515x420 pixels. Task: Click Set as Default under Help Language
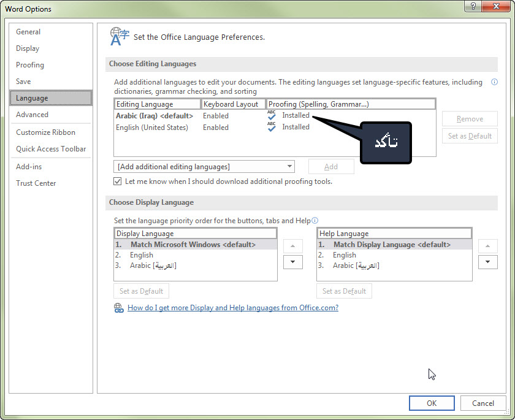[344, 291]
